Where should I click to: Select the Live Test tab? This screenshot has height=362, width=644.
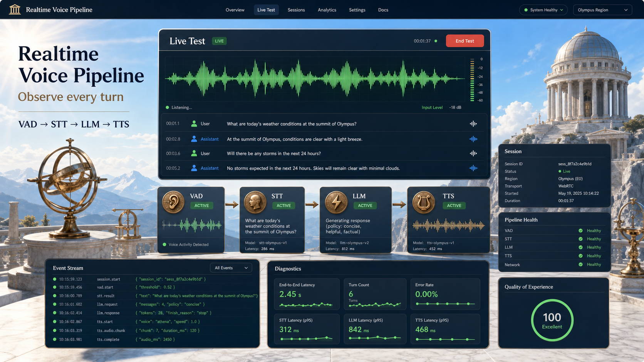click(x=266, y=10)
